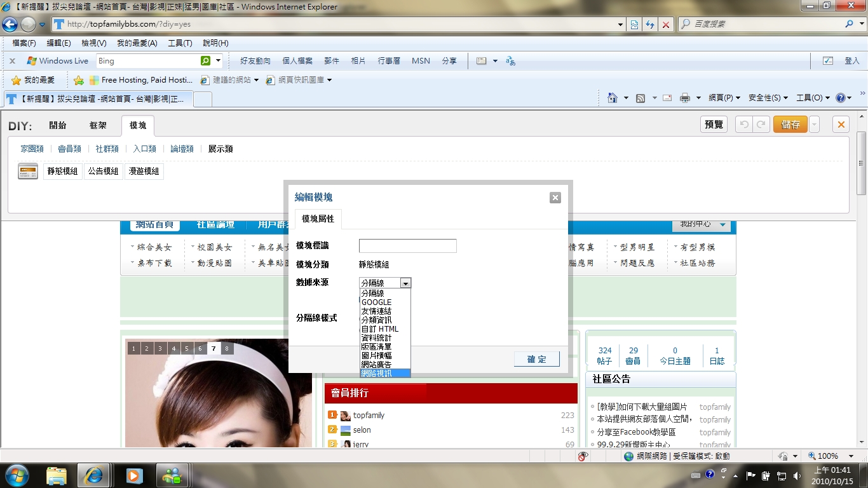Click the InPrivate filtering icon in status bar
868x488 pixels.
(583, 456)
